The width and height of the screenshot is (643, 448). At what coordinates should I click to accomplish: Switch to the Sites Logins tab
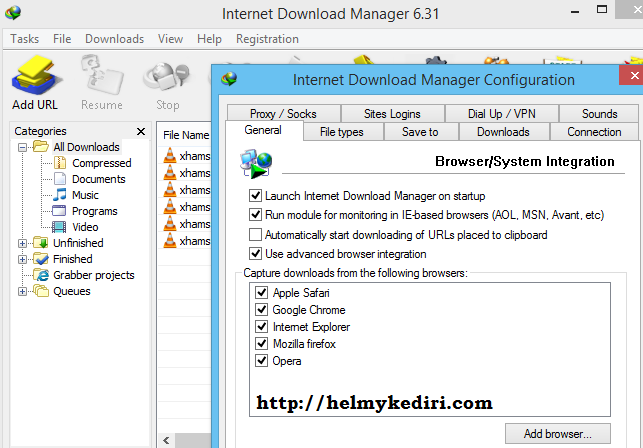(x=392, y=114)
